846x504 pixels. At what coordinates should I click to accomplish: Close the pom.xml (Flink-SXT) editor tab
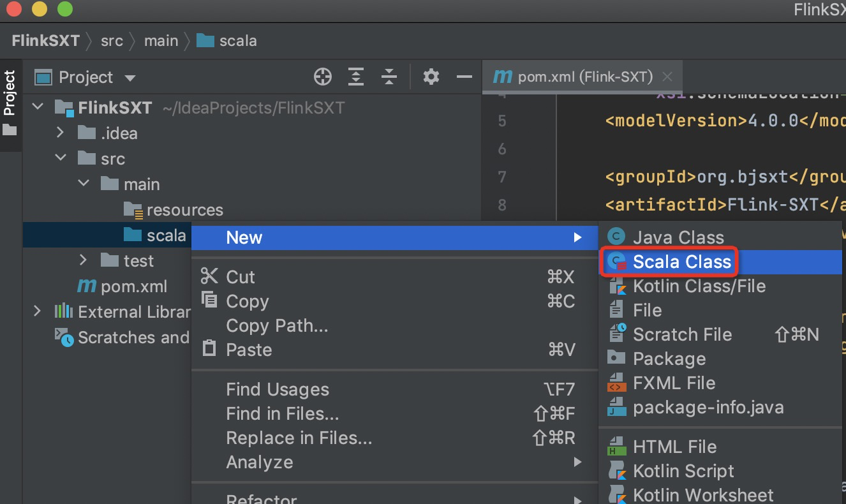tap(667, 77)
